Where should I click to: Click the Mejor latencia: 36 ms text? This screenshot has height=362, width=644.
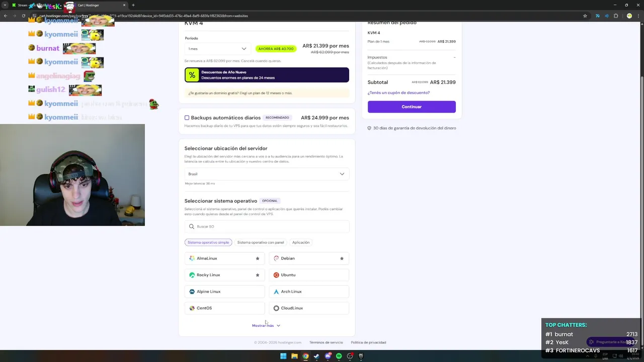[x=200, y=184]
